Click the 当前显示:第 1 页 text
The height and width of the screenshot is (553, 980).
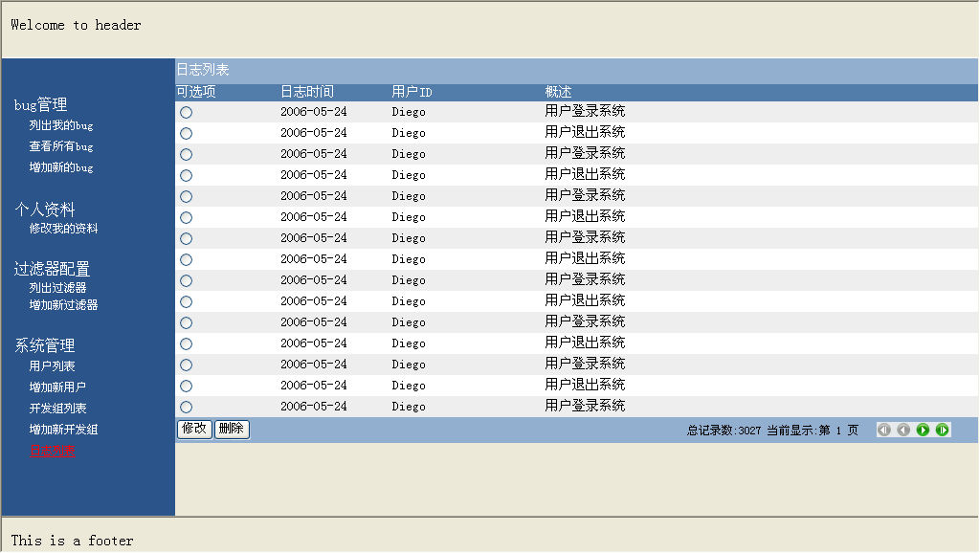[813, 431]
